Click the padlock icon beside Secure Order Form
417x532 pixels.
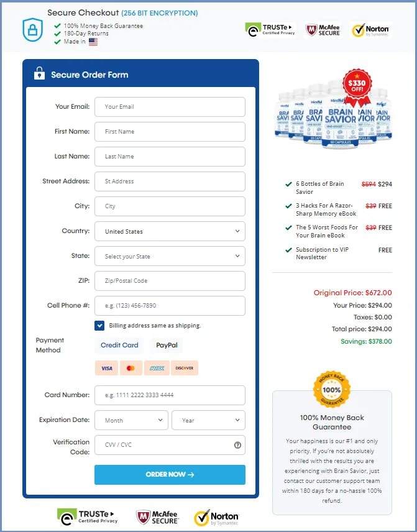39,73
